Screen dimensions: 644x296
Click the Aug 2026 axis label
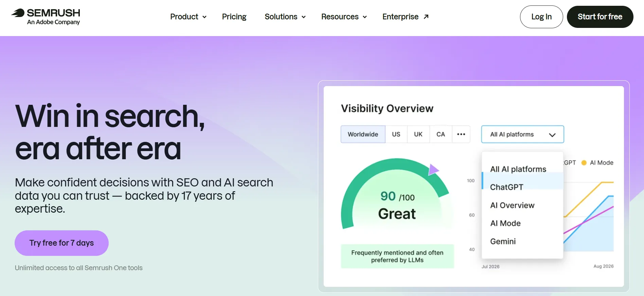click(x=604, y=266)
